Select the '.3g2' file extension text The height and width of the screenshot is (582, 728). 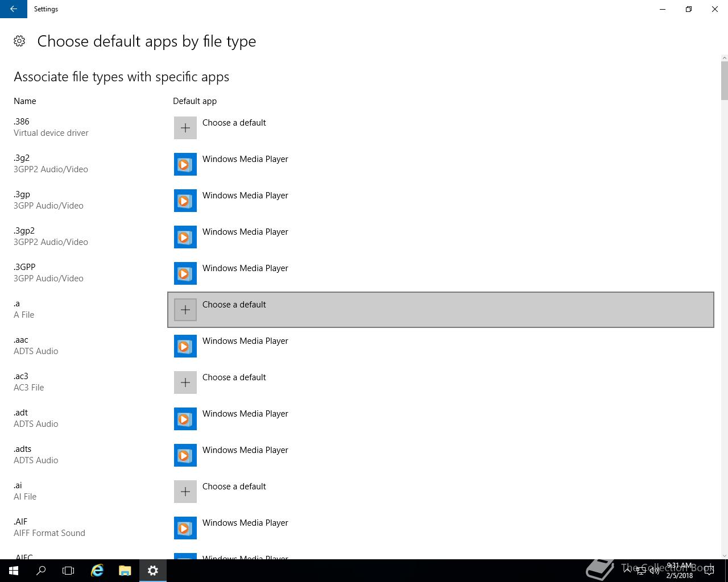tap(22, 158)
